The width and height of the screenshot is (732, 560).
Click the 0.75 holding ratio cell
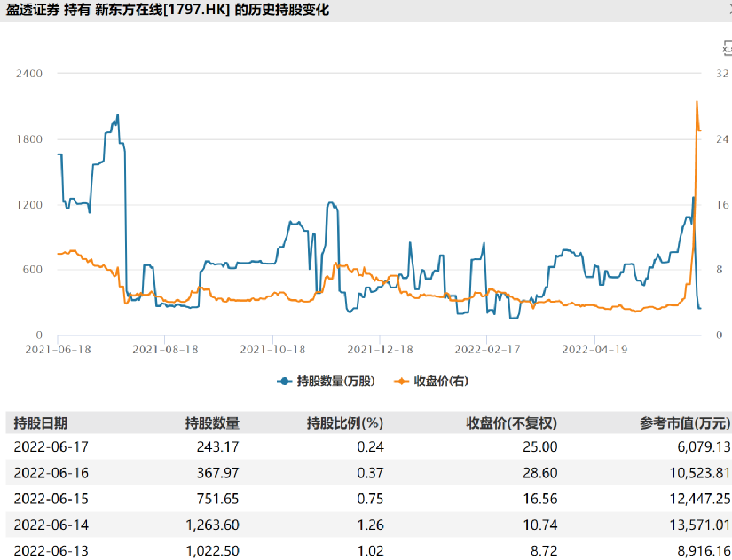coord(370,499)
